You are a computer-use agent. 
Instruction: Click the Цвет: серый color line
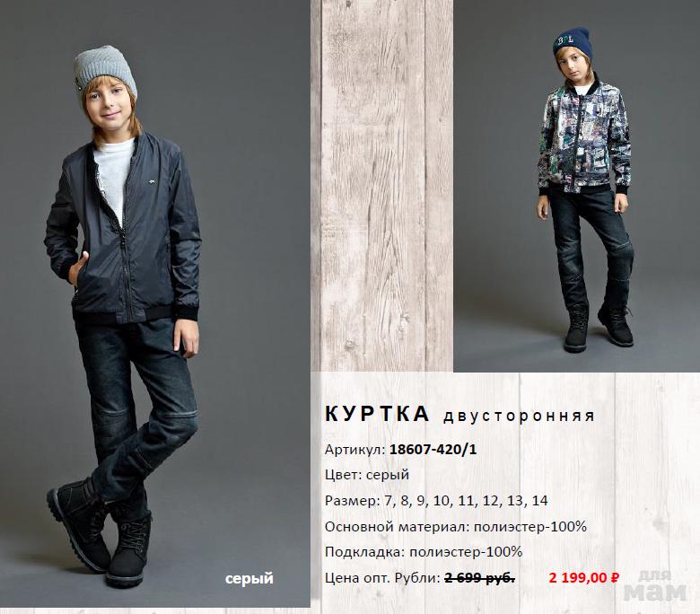pyautogui.click(x=367, y=475)
